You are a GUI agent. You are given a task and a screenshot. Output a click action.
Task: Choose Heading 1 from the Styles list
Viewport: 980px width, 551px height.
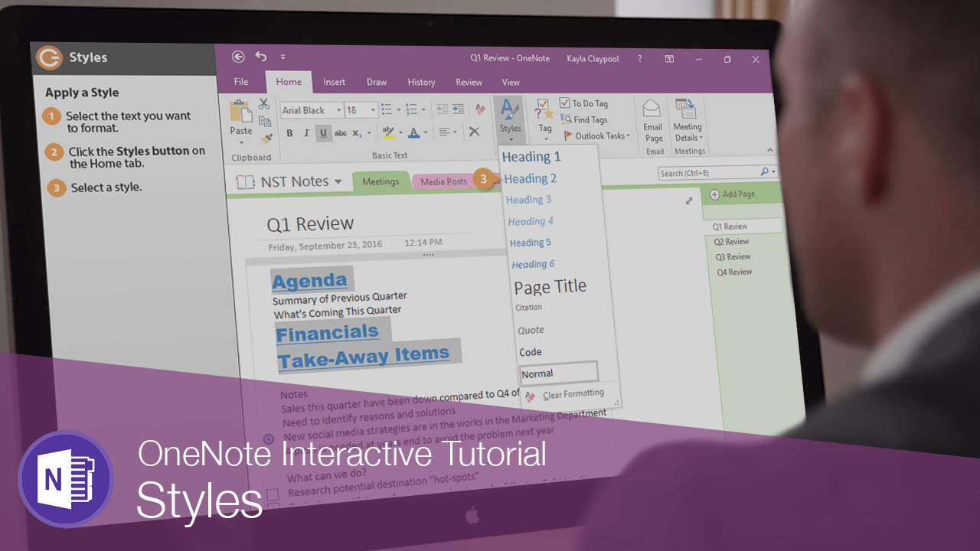click(x=531, y=157)
